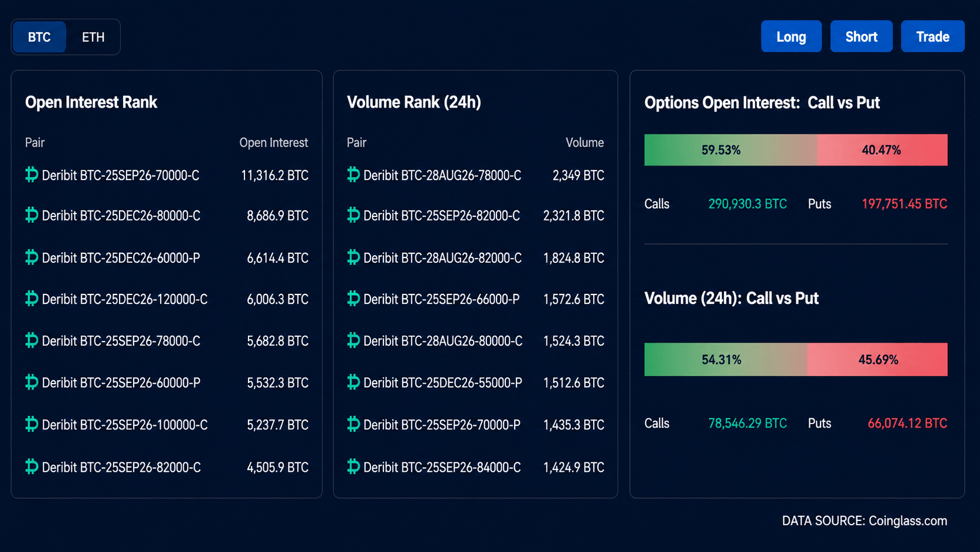Open the Trade button
Screen dimensions: 980x552
[x=933, y=36]
